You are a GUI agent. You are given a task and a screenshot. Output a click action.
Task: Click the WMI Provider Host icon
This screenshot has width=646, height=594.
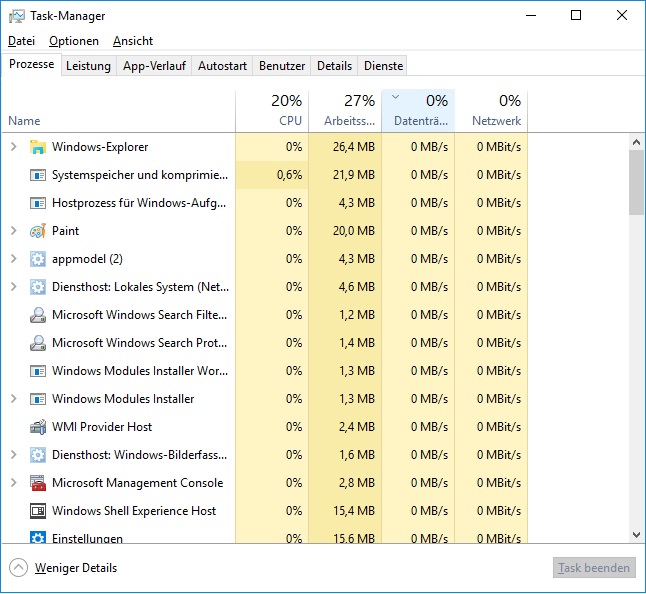37,427
